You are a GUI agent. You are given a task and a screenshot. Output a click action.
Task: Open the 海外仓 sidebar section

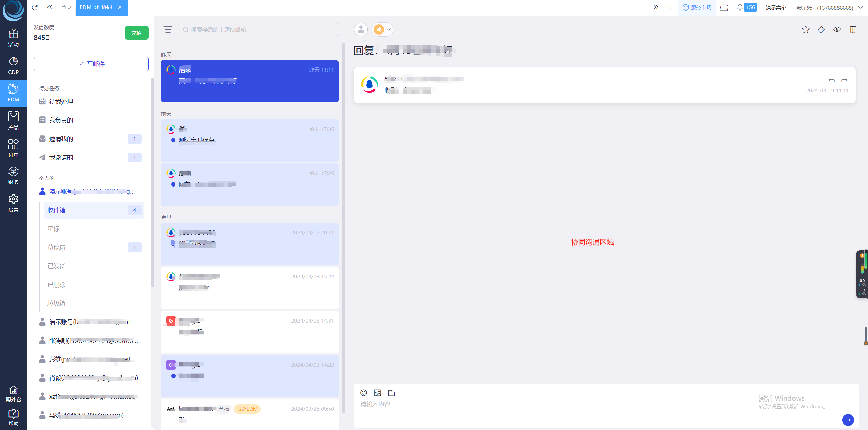(x=13, y=394)
